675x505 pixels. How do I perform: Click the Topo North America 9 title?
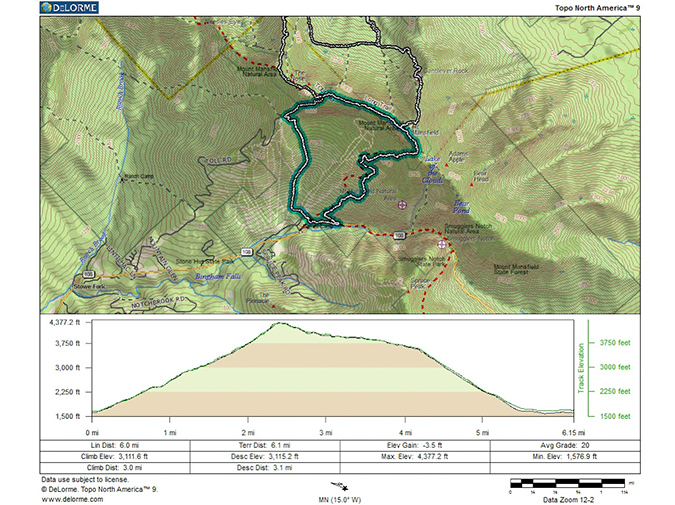(594, 6)
